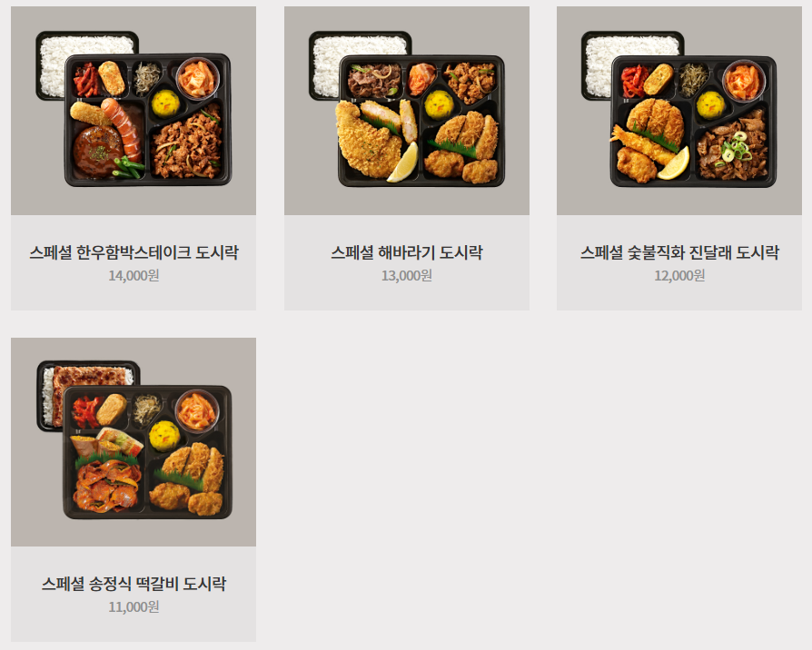The image size is (812, 650).
Task: Open 스페셜 한우함박스테이크 도시락 product image
Action: point(134,111)
